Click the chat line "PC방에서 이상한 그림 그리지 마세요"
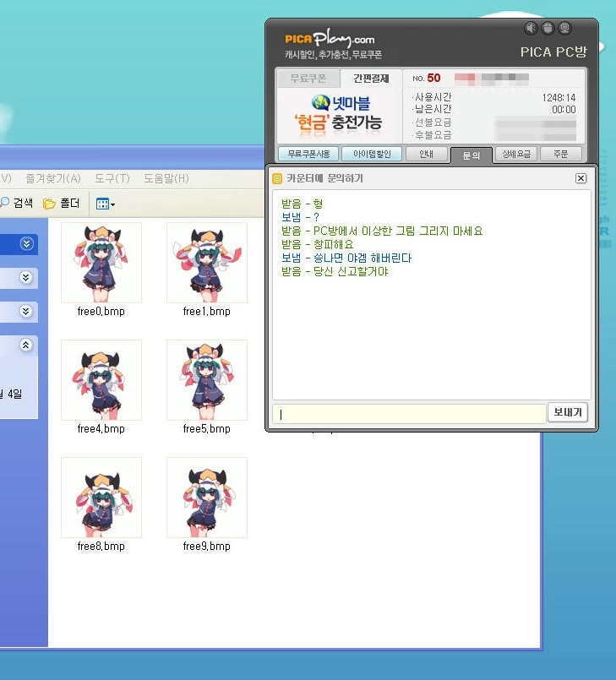Screen dimensions: 616x680 point(398,231)
